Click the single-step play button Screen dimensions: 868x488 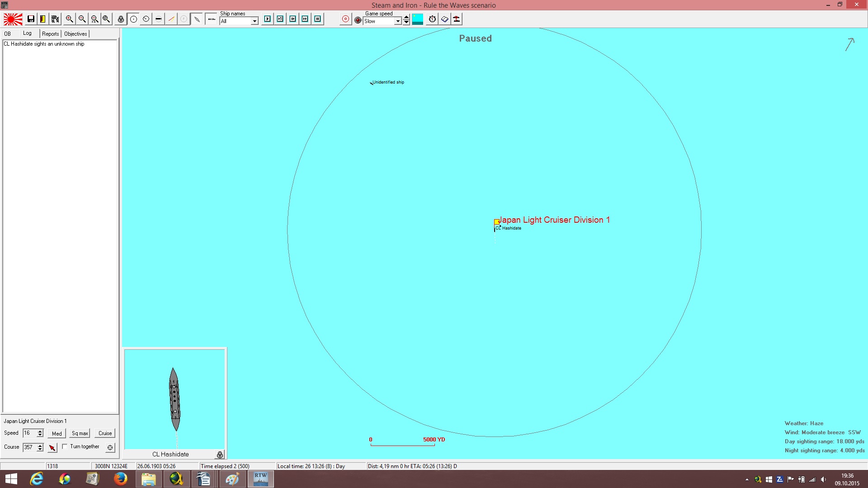coord(268,19)
